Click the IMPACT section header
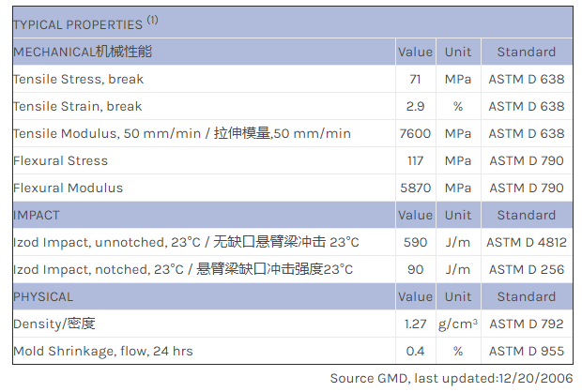This screenshot has width=582, height=392. (37, 215)
